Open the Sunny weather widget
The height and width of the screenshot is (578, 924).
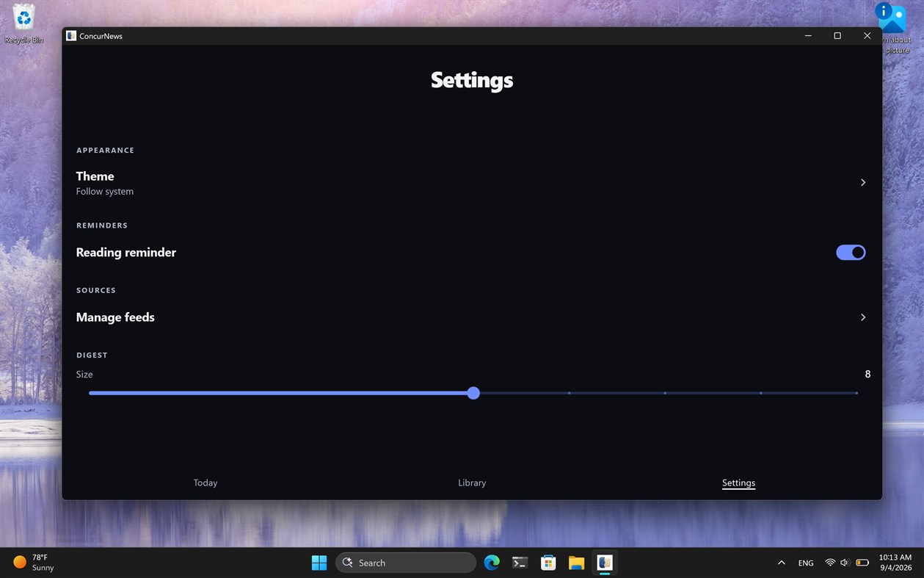(x=34, y=563)
